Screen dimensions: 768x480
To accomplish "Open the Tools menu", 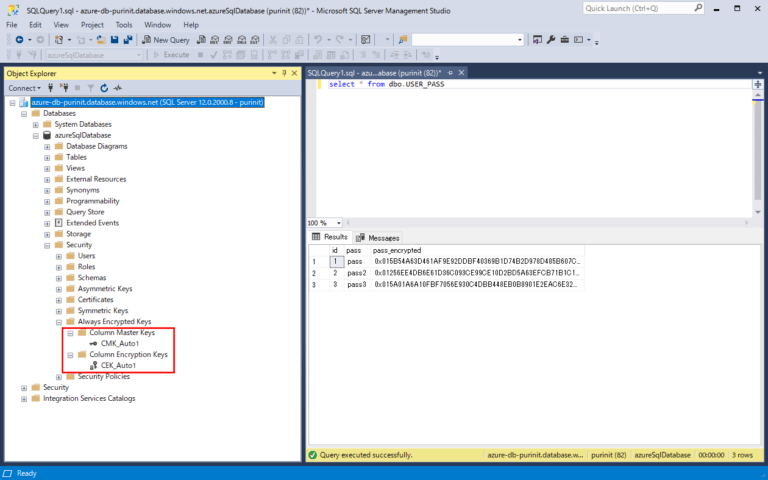I will click(124, 24).
